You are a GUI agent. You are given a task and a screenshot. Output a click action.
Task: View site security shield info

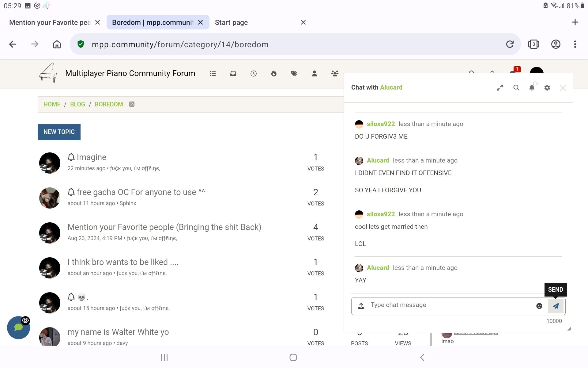tap(81, 44)
